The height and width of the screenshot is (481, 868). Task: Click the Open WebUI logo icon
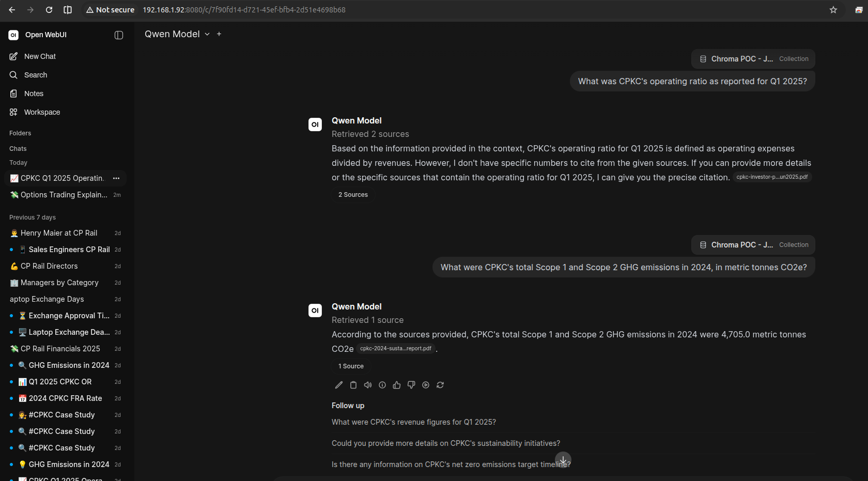(x=13, y=35)
